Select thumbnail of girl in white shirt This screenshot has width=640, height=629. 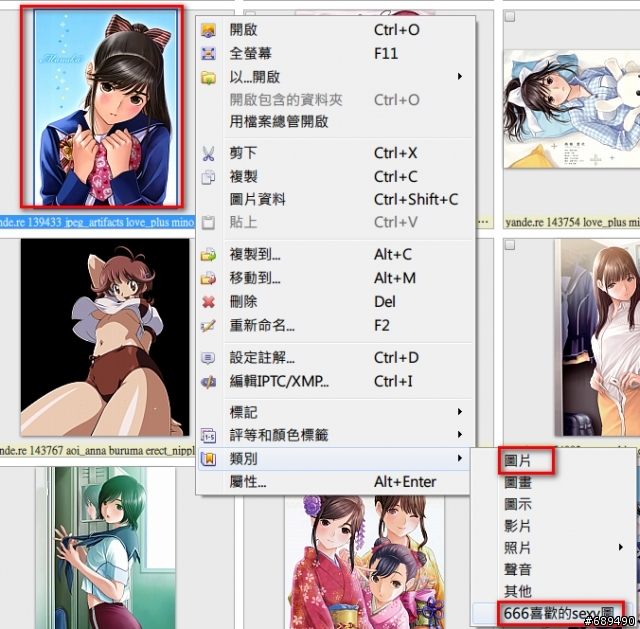(597, 338)
